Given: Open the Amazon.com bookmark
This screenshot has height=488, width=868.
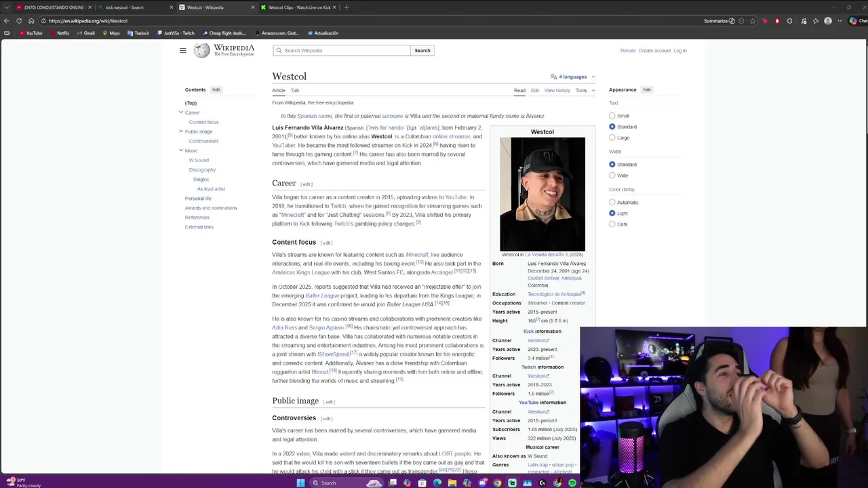Looking at the screenshot, I should (x=277, y=33).
